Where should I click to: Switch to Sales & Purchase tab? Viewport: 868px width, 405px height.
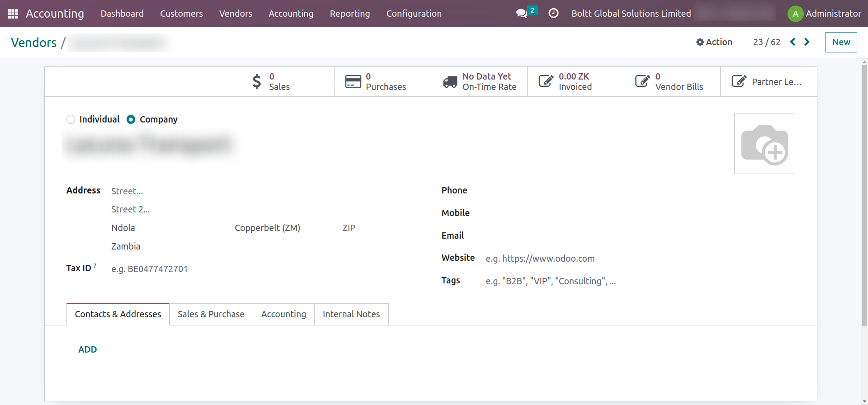(211, 314)
